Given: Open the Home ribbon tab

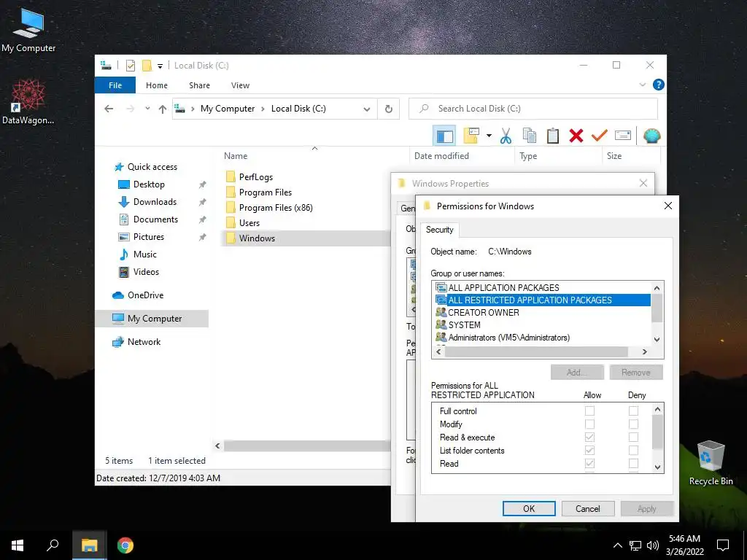Looking at the screenshot, I should click(157, 85).
